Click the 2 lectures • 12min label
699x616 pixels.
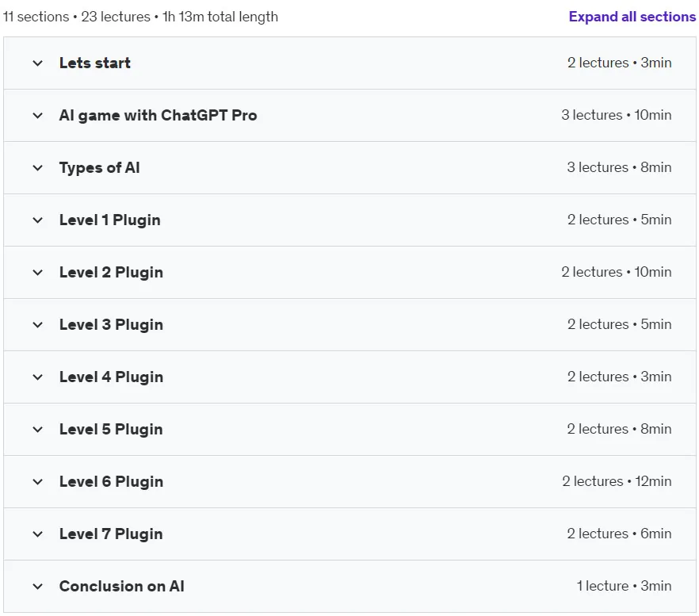[617, 481]
